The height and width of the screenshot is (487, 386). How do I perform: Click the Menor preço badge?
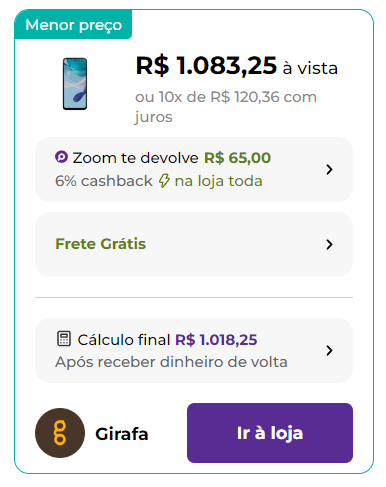point(73,24)
